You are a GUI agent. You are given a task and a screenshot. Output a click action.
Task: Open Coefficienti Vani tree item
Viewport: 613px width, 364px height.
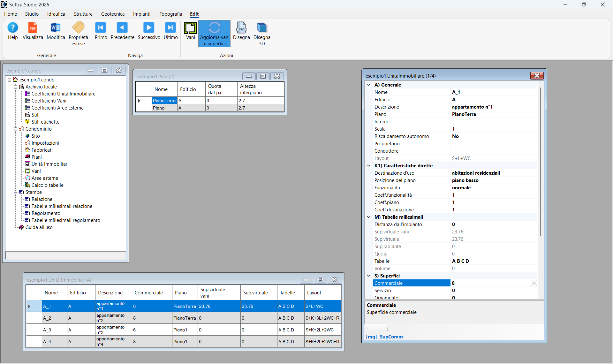(x=49, y=101)
